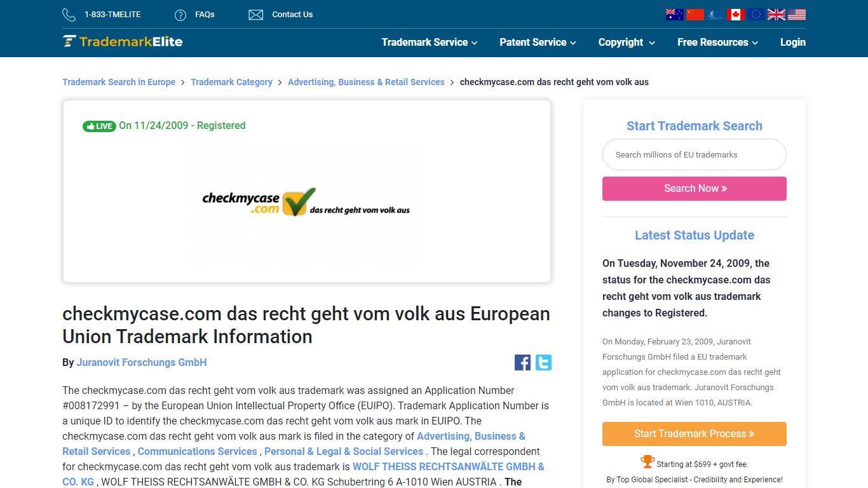Open WOLF THEISS RECHTSANWÄLTE correspondent link

(303, 474)
